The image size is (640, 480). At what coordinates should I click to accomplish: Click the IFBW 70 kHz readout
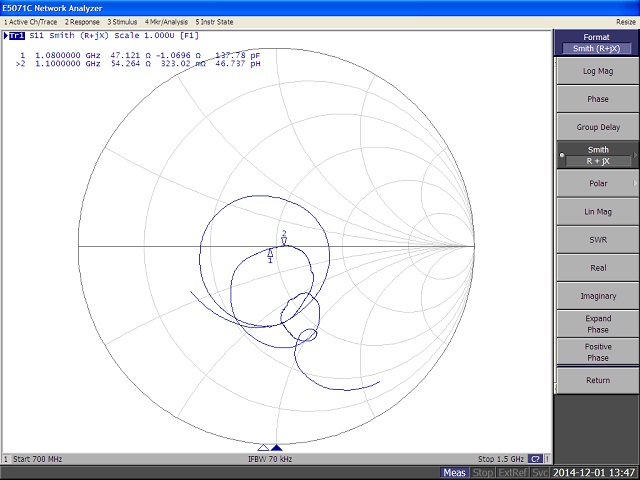coord(270,459)
